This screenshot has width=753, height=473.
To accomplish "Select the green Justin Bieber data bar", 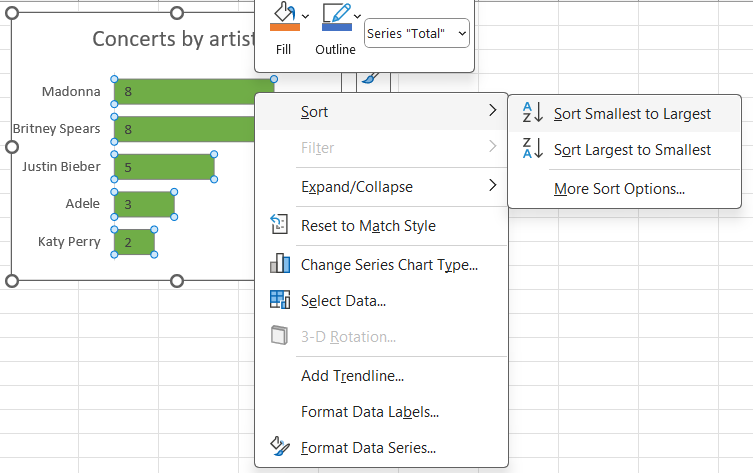I will 167,167.
